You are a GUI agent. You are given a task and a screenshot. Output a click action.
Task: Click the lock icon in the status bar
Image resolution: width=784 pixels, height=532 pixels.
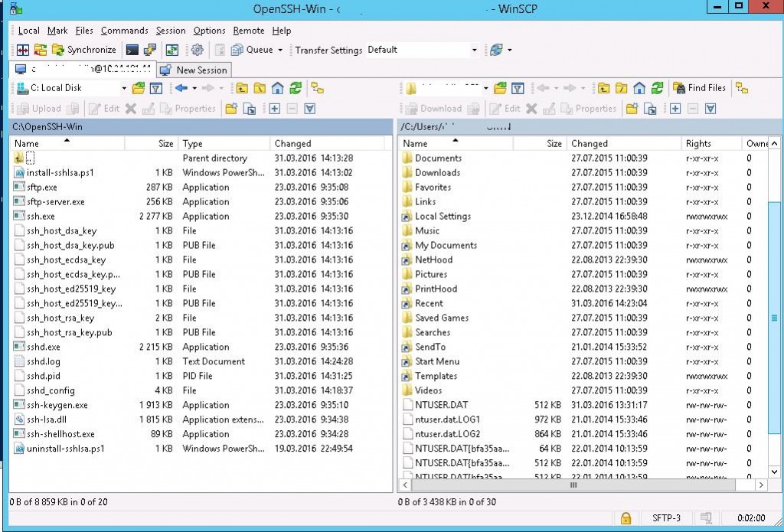(626, 518)
